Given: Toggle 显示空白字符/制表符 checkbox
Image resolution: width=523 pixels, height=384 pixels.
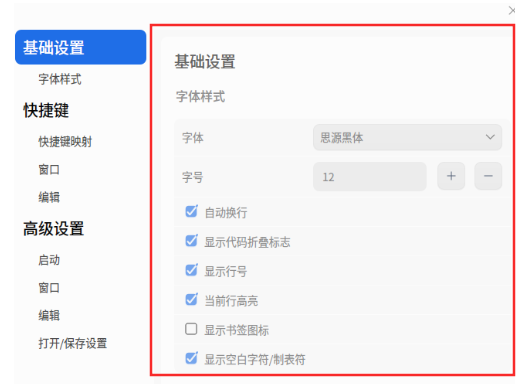Looking at the screenshot, I should pyautogui.click(x=191, y=358).
